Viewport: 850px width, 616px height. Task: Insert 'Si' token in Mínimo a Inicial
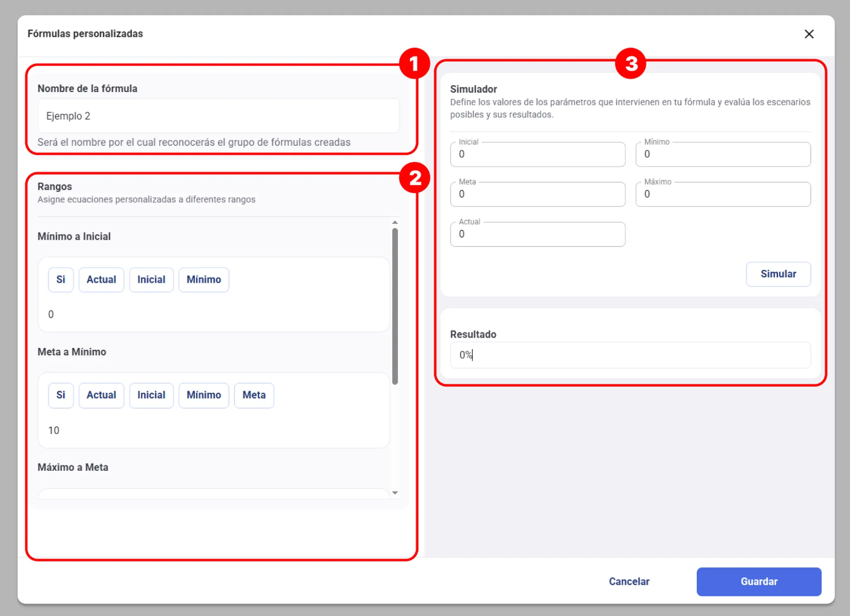pos(61,280)
